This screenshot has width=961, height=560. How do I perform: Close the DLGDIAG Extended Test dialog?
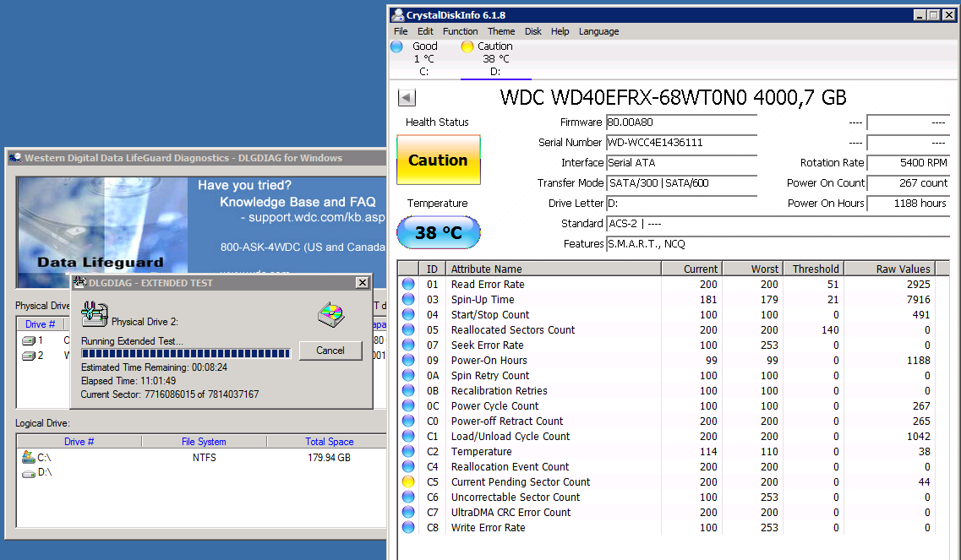[363, 282]
